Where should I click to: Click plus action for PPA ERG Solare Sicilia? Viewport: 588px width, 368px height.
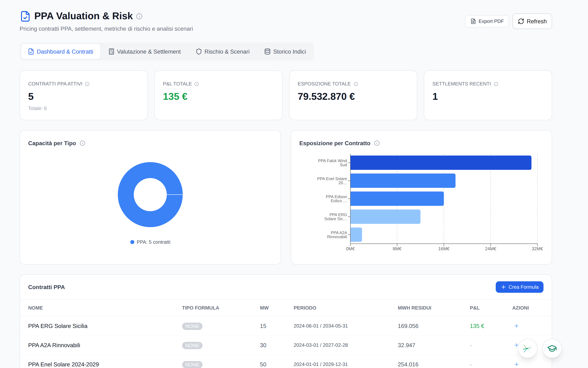pos(516,326)
